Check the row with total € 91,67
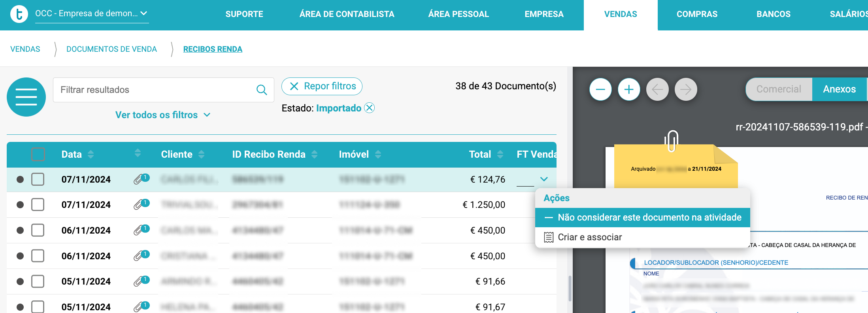The width and height of the screenshot is (868, 313). (38, 307)
